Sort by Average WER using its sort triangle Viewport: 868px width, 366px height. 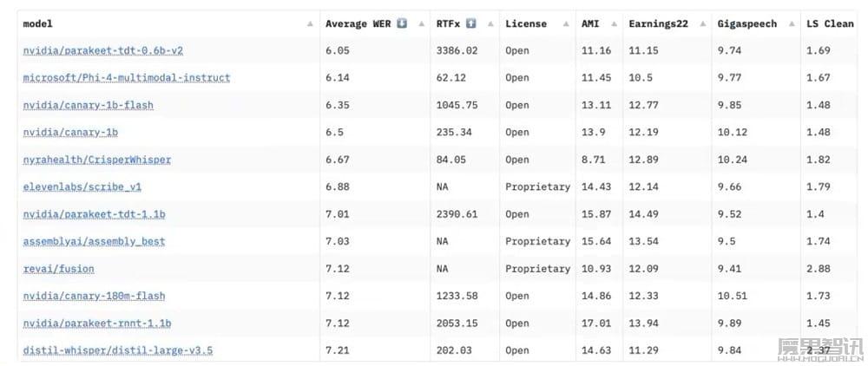pos(422,23)
